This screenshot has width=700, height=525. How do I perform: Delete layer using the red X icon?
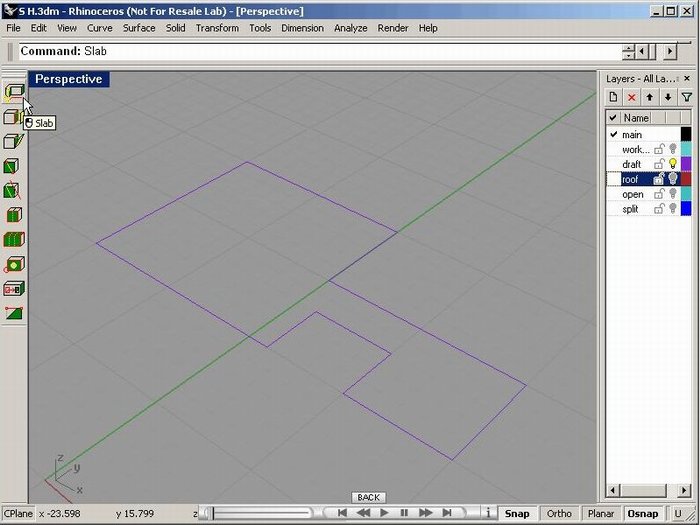click(632, 97)
